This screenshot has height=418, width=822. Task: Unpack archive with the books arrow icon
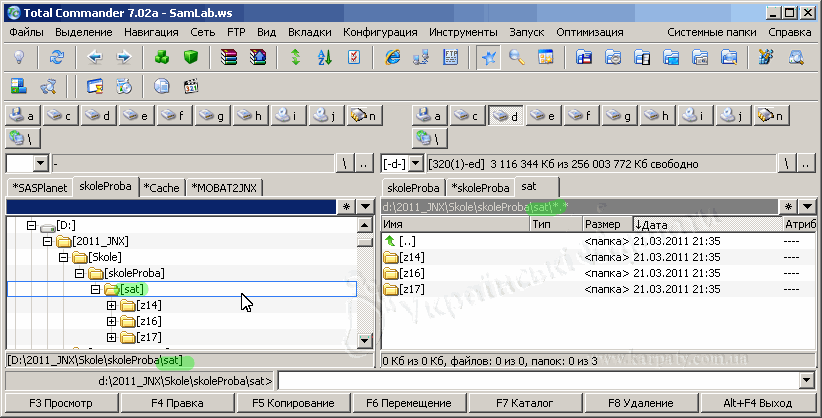pos(258,57)
